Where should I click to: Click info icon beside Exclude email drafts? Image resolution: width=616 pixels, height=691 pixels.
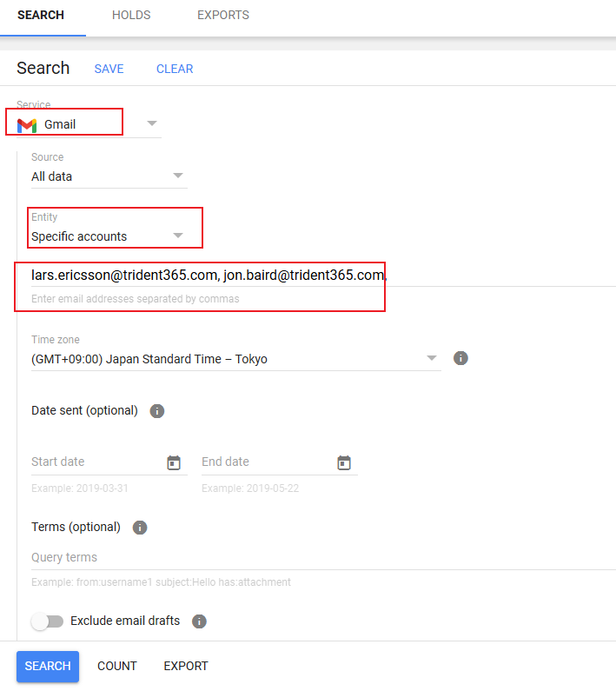coord(199,621)
